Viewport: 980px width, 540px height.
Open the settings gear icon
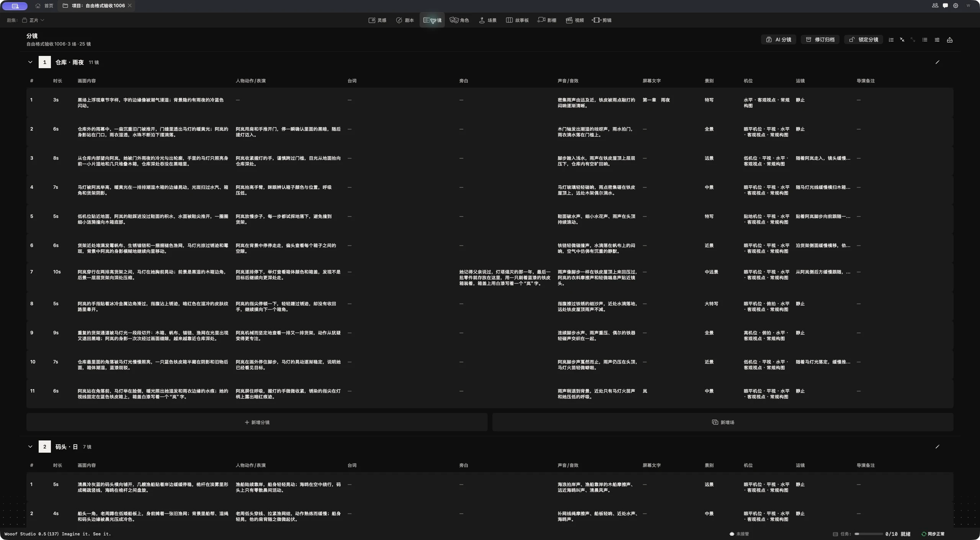point(956,6)
